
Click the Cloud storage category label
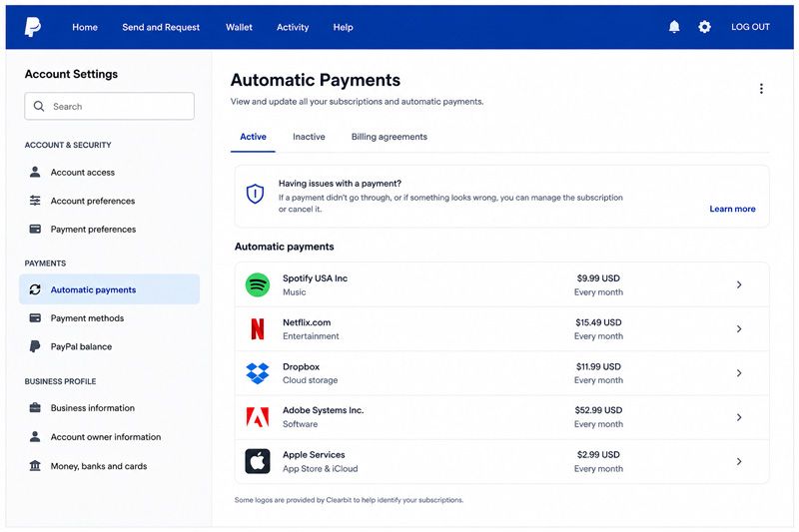(311, 380)
